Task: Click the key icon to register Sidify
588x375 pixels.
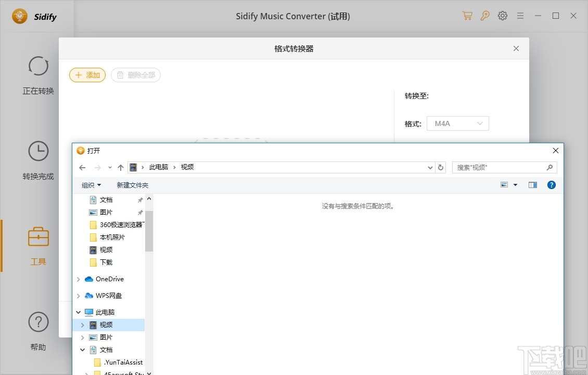Action: click(485, 16)
